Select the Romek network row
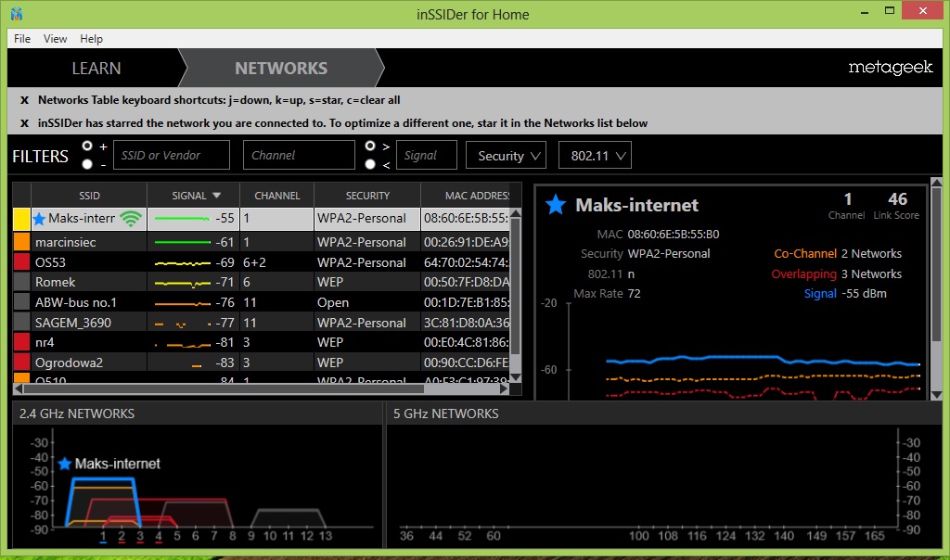The width and height of the screenshot is (950, 560). click(262, 282)
